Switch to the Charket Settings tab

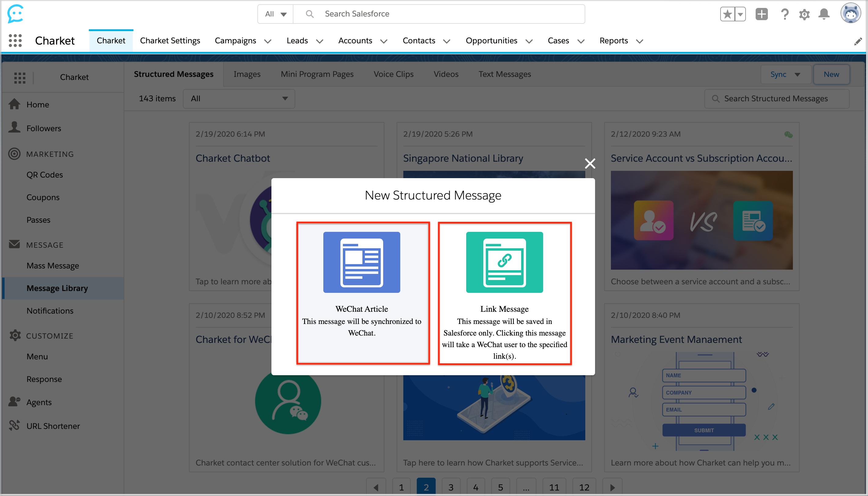(x=170, y=41)
